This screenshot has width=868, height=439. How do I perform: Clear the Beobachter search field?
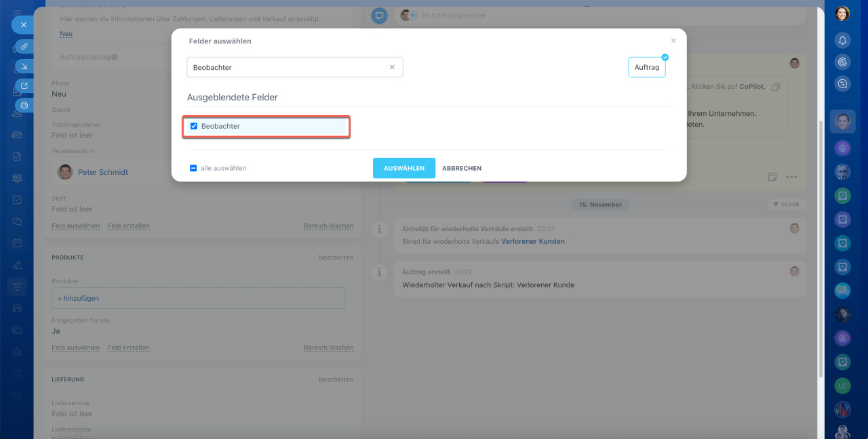click(x=392, y=67)
